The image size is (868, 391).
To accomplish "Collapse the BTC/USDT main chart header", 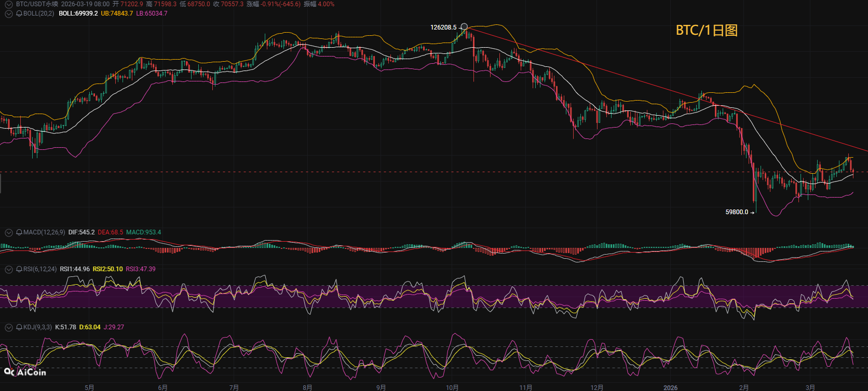I will tap(9, 4).
